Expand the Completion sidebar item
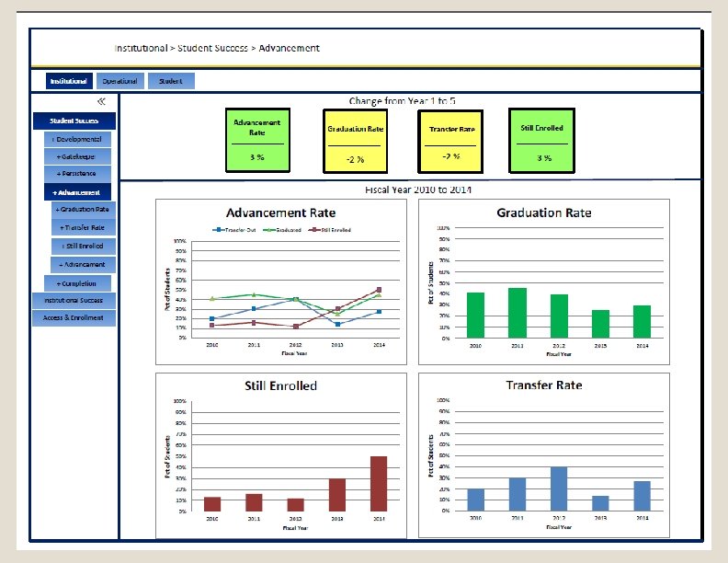 (x=77, y=283)
